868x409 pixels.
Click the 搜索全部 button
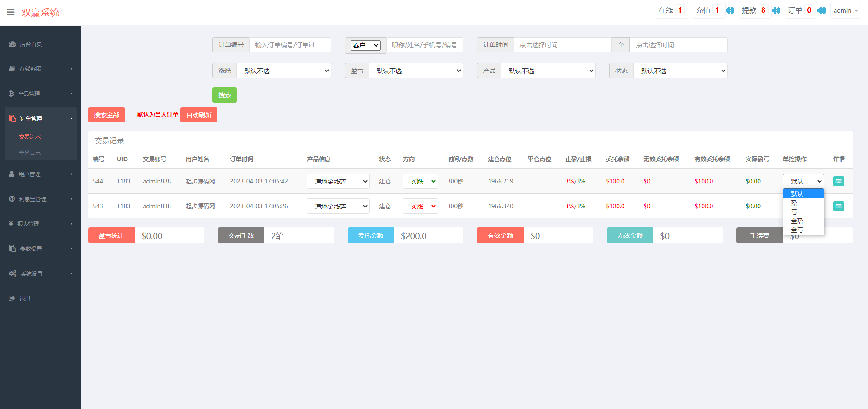pos(107,115)
